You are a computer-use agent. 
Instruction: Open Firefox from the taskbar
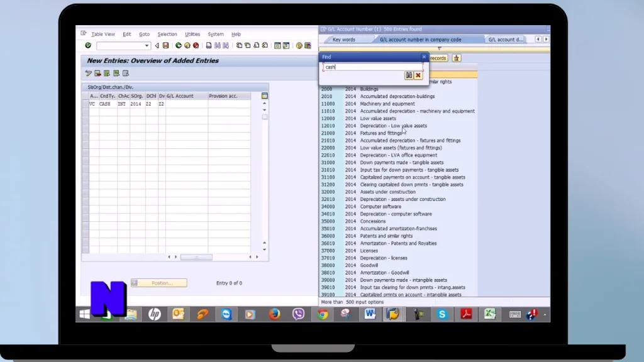[274, 314]
